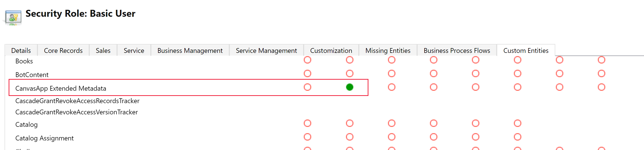Select the Service tab
The height and width of the screenshot is (150, 644).
pos(134,50)
